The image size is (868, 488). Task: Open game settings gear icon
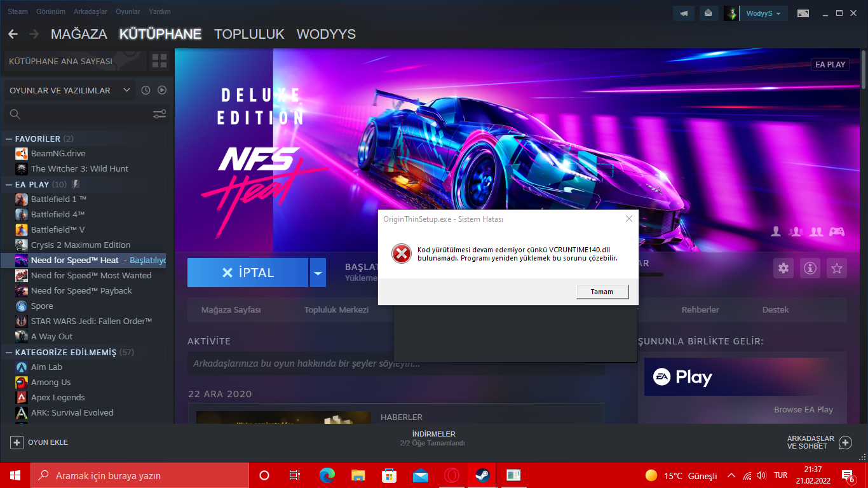(783, 268)
